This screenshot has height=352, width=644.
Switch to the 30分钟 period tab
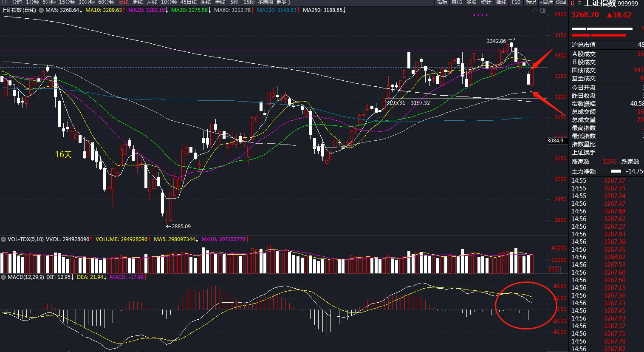pyautogui.click(x=87, y=3)
